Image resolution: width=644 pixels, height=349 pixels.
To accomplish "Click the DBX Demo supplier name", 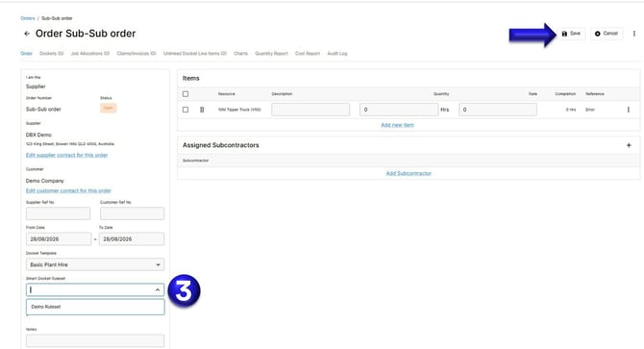I will tap(38, 135).
